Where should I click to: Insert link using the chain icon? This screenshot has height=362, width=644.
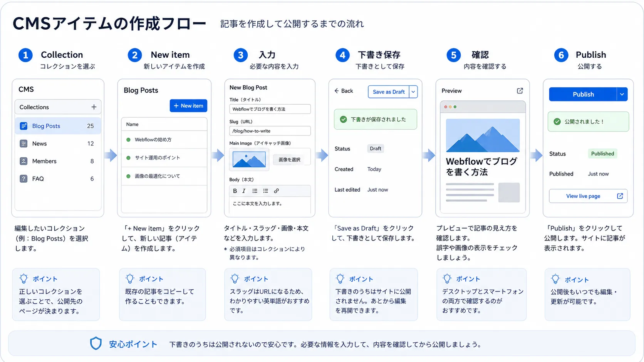tap(276, 191)
